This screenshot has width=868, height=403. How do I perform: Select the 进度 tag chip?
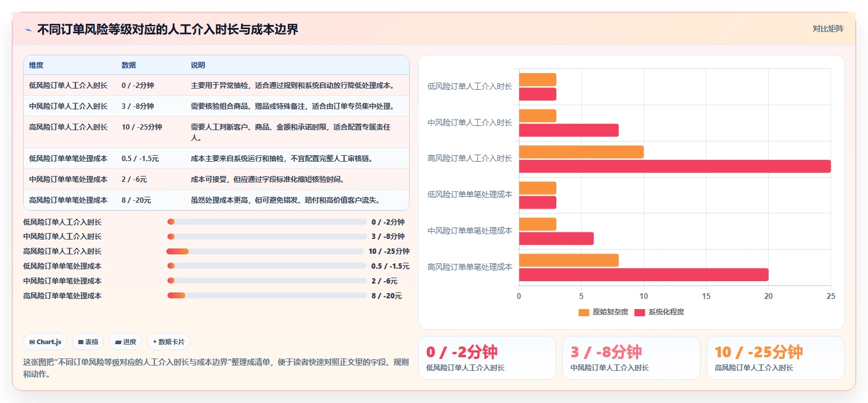click(x=125, y=342)
